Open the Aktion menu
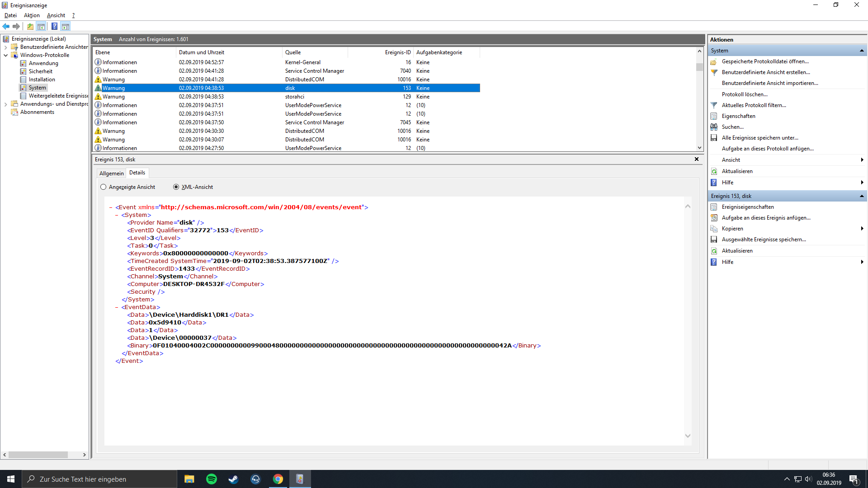This screenshot has height=488, width=868. [x=32, y=15]
